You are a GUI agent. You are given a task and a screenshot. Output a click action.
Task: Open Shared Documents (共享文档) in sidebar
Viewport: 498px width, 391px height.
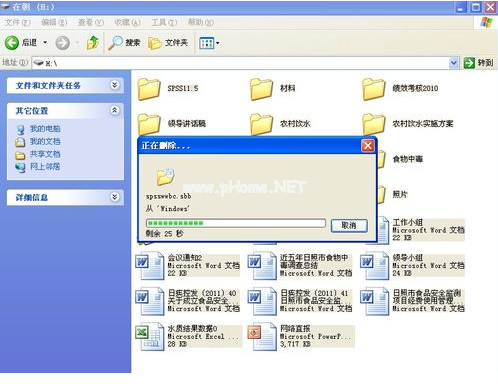[45, 154]
